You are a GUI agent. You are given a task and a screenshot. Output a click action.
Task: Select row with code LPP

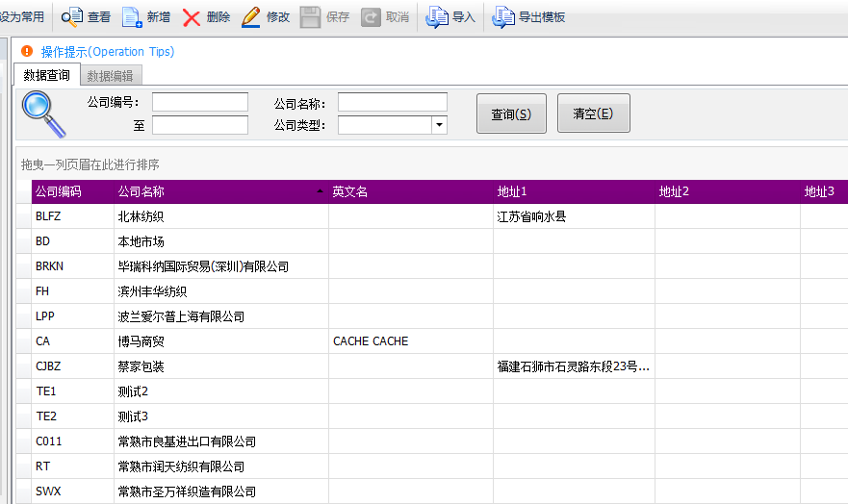click(x=72, y=316)
